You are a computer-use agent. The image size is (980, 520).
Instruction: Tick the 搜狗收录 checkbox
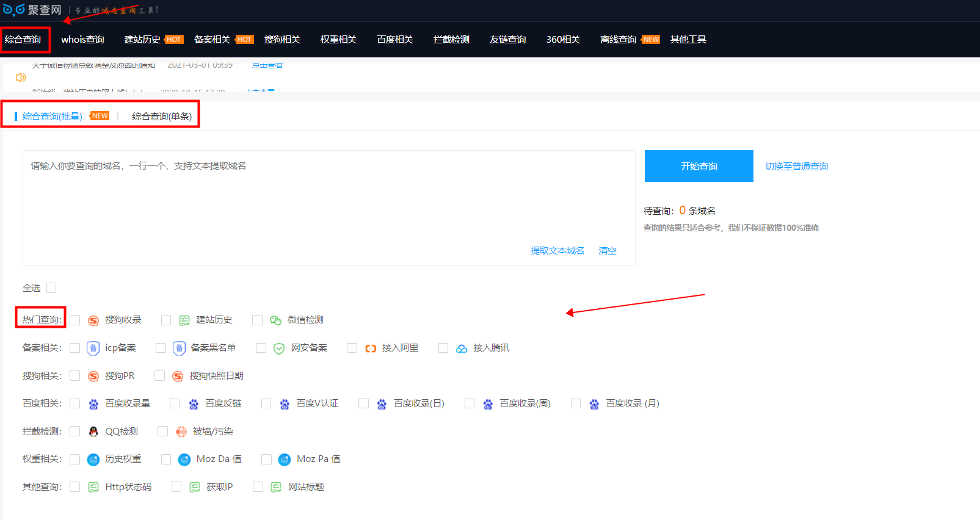coord(75,320)
